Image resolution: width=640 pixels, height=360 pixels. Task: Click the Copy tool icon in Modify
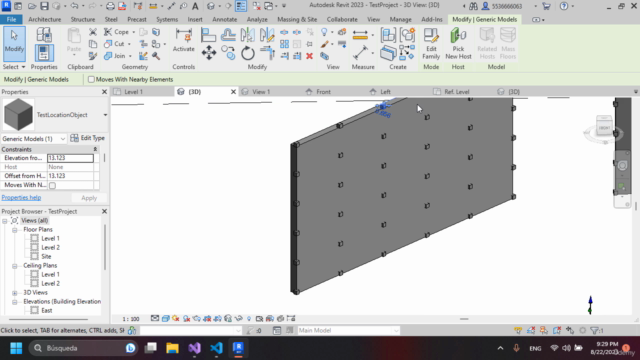point(228,53)
